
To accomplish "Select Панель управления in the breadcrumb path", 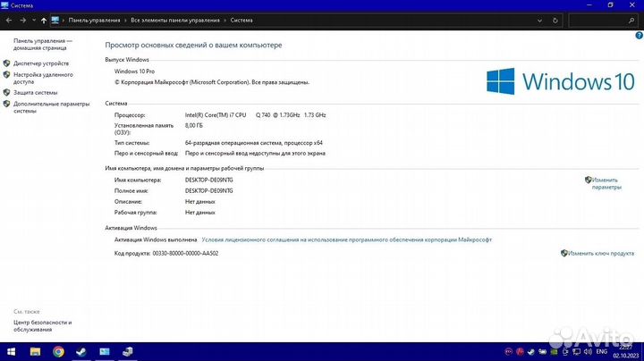I will click(93, 19).
